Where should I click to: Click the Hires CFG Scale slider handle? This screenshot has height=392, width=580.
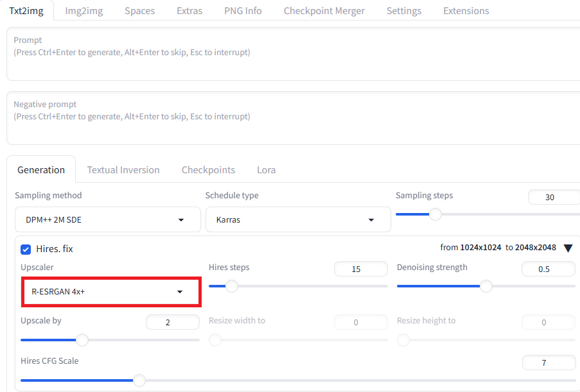139,380
